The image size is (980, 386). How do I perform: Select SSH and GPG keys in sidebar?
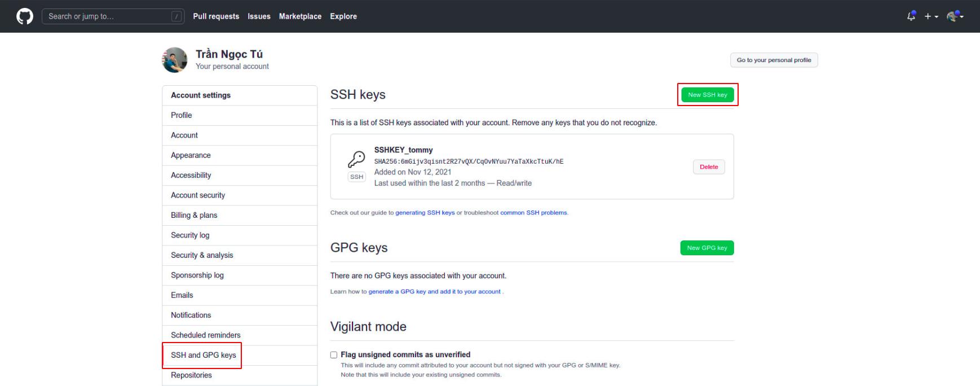click(240, 355)
